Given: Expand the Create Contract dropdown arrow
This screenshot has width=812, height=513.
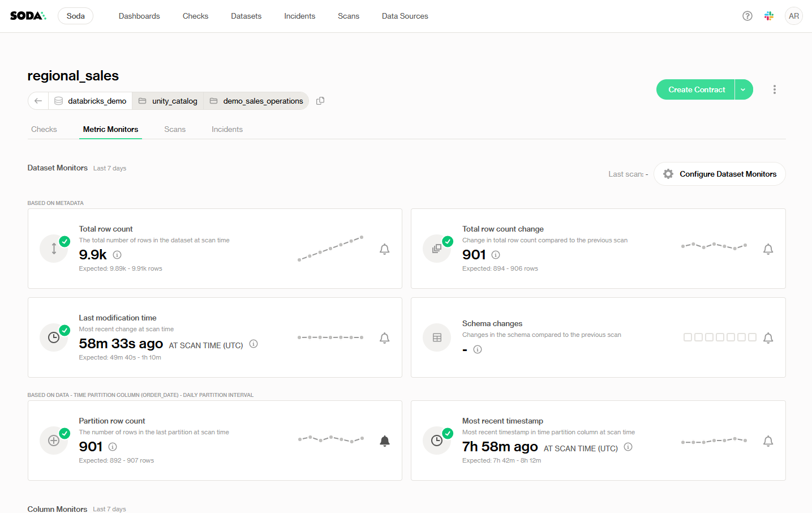Looking at the screenshot, I should coord(744,89).
